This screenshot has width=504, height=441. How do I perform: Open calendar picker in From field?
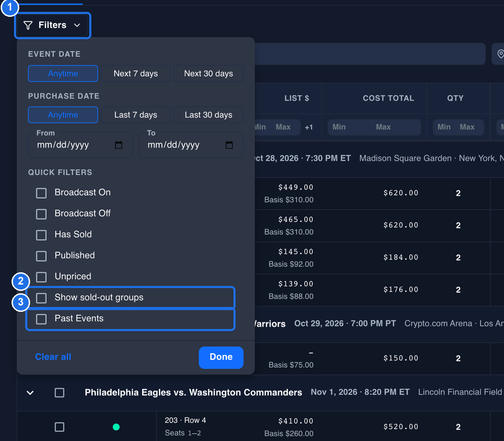coord(119,145)
